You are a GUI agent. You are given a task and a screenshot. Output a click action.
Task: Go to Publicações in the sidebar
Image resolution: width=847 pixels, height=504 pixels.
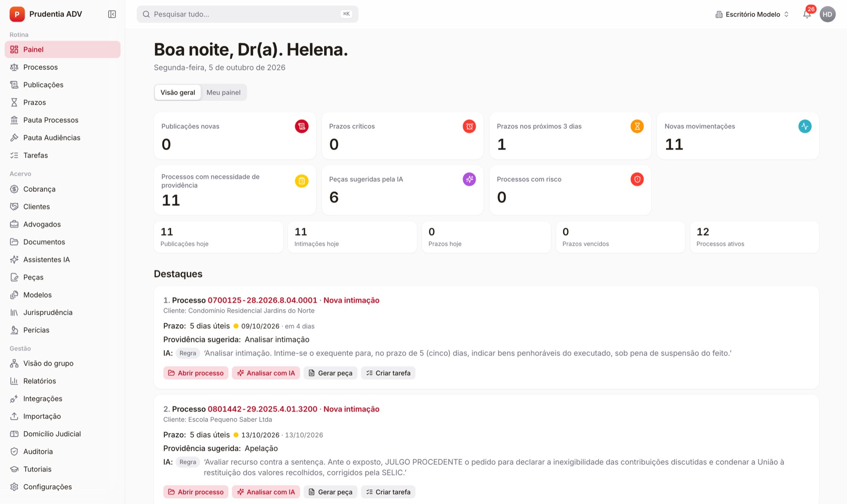pos(63,85)
